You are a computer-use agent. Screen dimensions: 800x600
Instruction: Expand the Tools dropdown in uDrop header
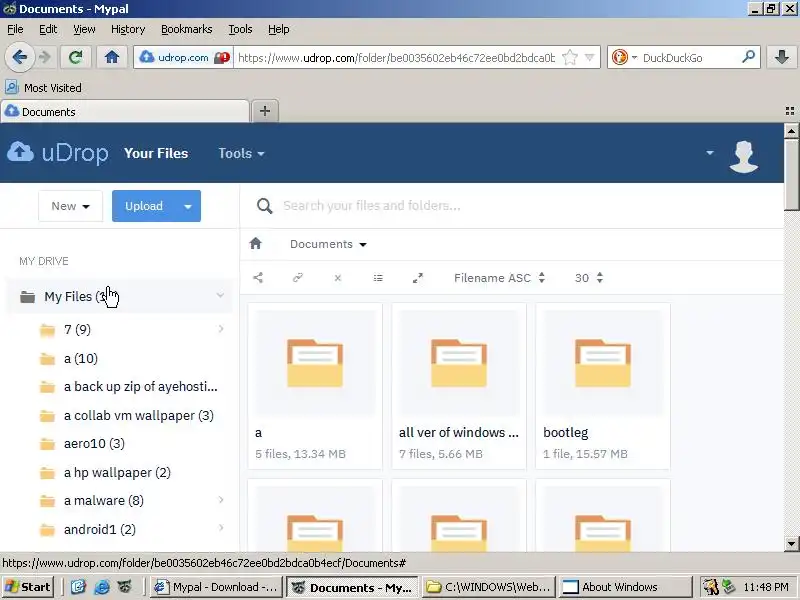(241, 154)
